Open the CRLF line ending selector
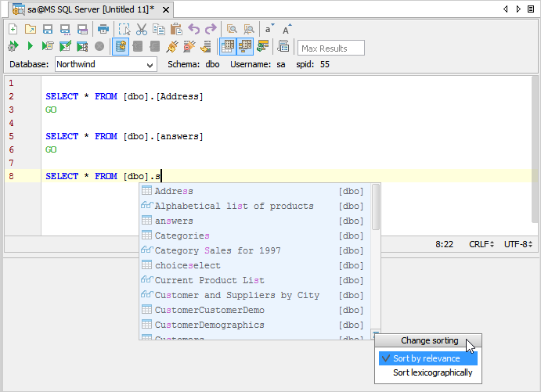The width and height of the screenshot is (541, 392). [x=481, y=244]
